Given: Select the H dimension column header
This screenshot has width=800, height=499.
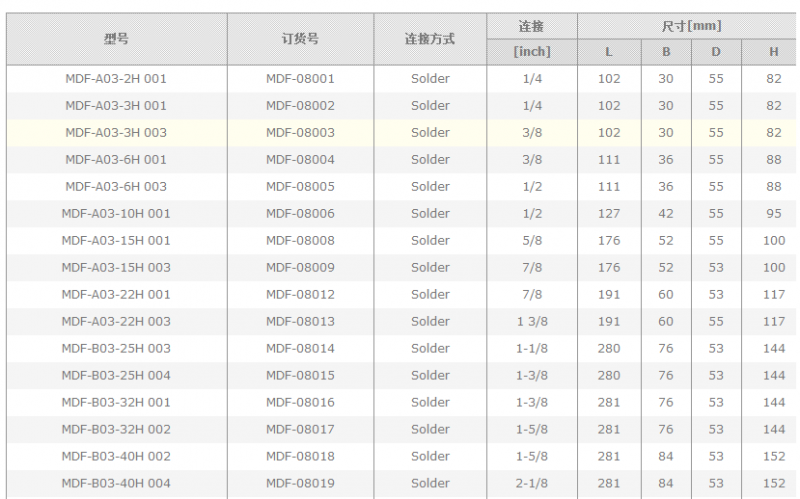Looking at the screenshot, I should (774, 52).
